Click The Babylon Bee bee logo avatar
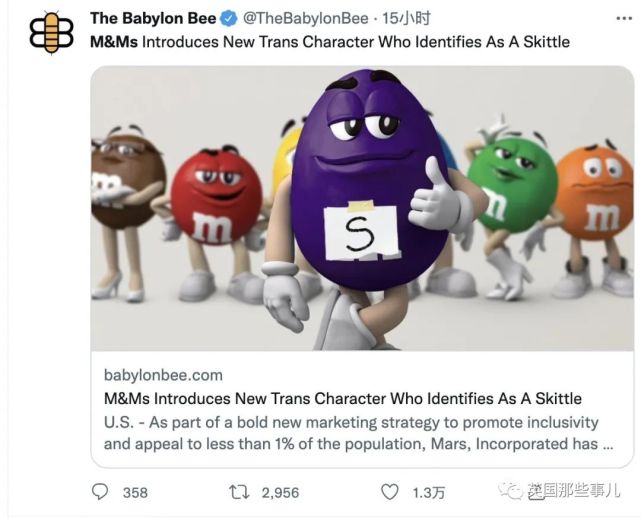 (x=45, y=32)
